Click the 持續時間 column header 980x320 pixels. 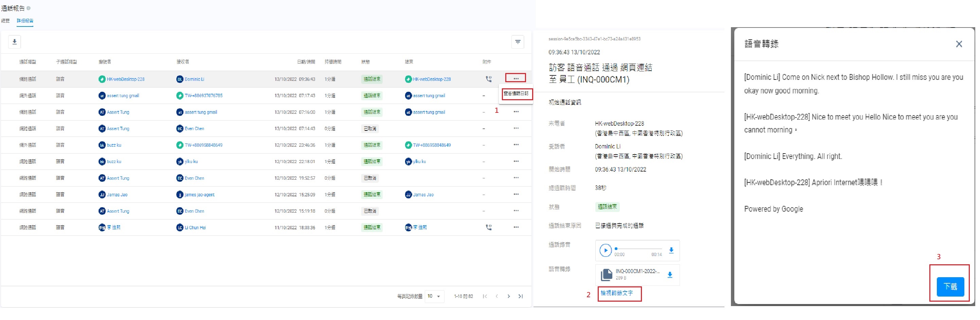333,61
